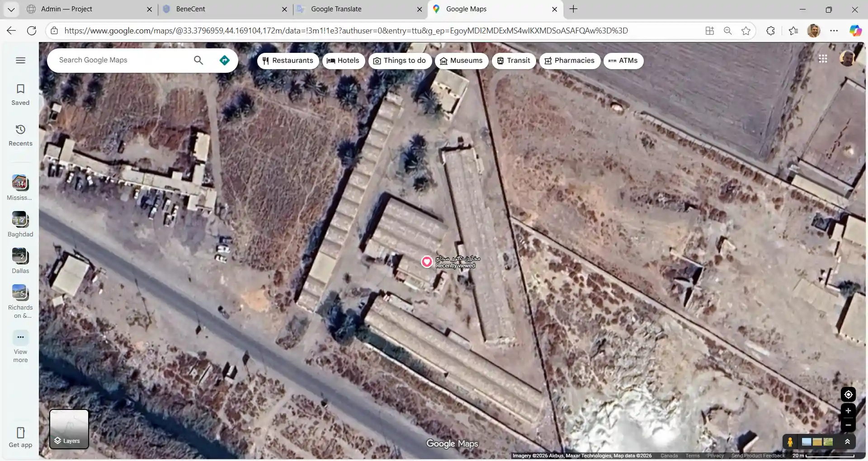Click the directions arrow icon
Image resolution: width=868 pixels, height=461 pixels.
224,61
